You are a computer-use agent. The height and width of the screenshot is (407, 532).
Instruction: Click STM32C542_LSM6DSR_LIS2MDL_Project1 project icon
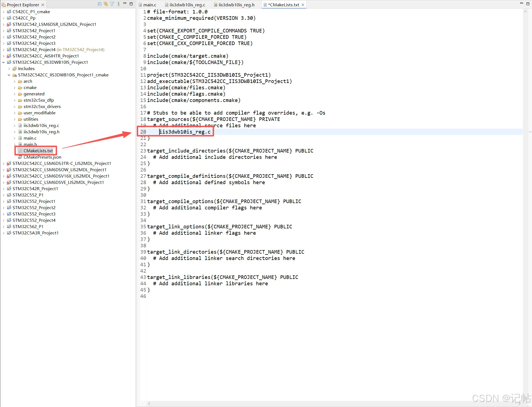point(9,24)
